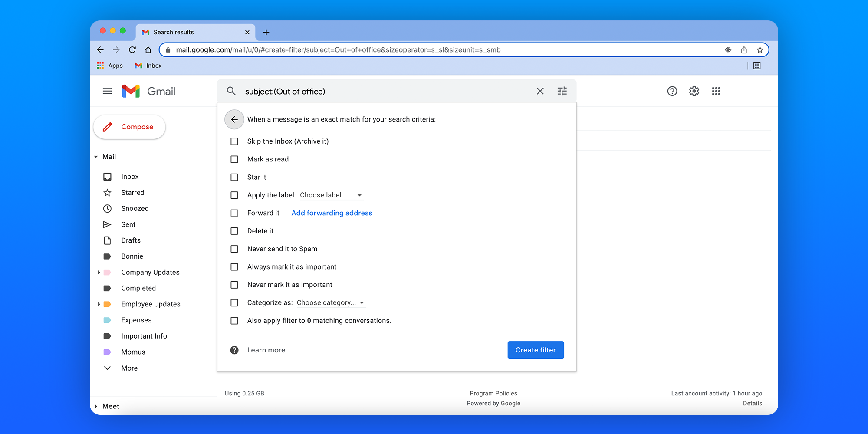Screen dimensions: 868x434
Task: Collapse the Mail section
Action: (x=96, y=157)
